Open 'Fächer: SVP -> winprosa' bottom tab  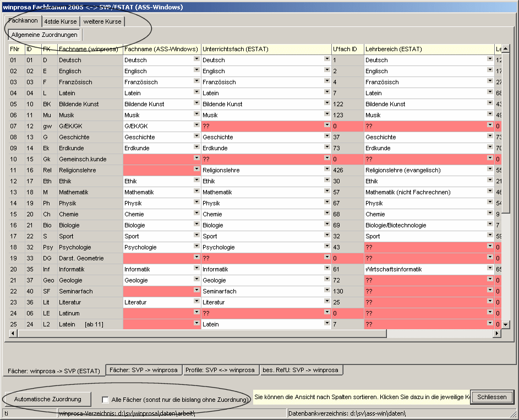coord(143,370)
